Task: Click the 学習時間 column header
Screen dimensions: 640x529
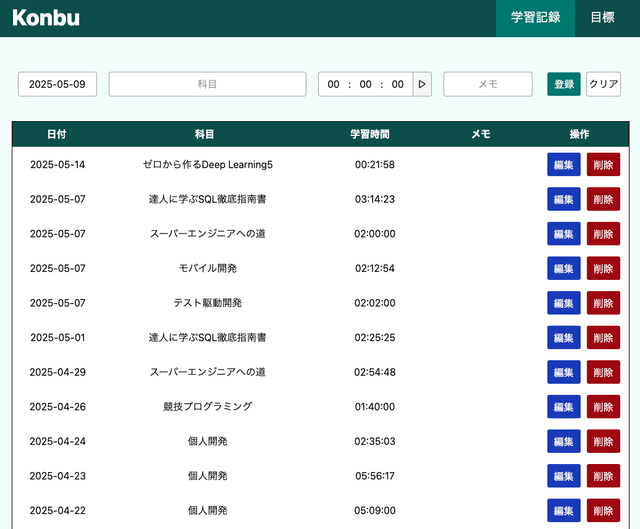Action: tap(370, 134)
